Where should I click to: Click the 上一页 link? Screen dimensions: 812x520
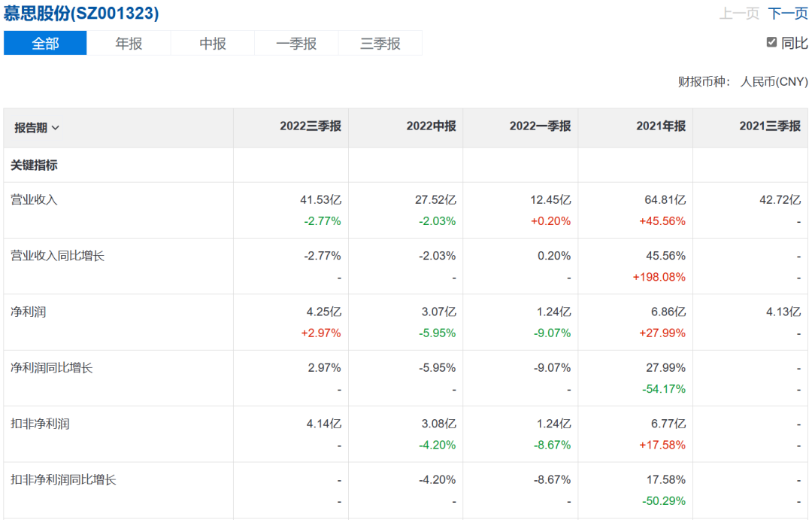point(739,14)
